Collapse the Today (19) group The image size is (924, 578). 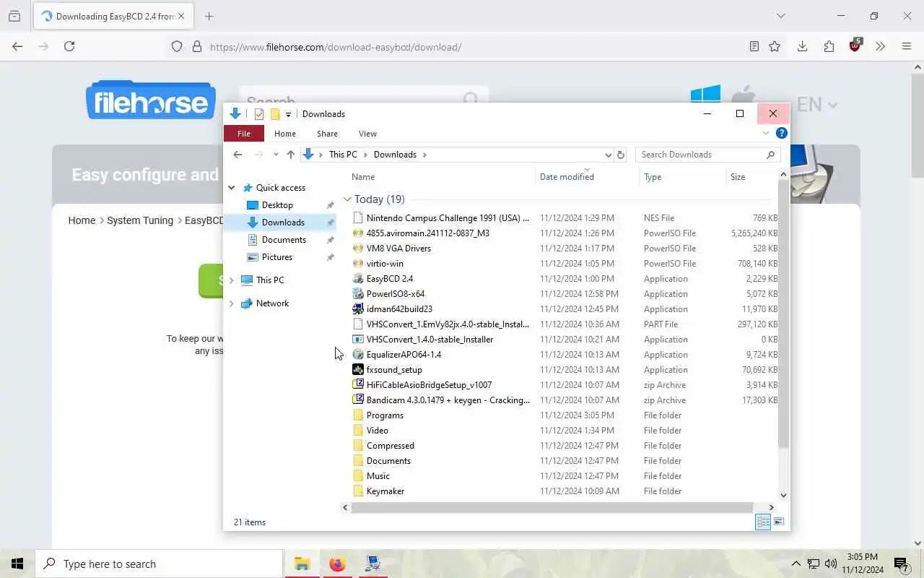(348, 199)
